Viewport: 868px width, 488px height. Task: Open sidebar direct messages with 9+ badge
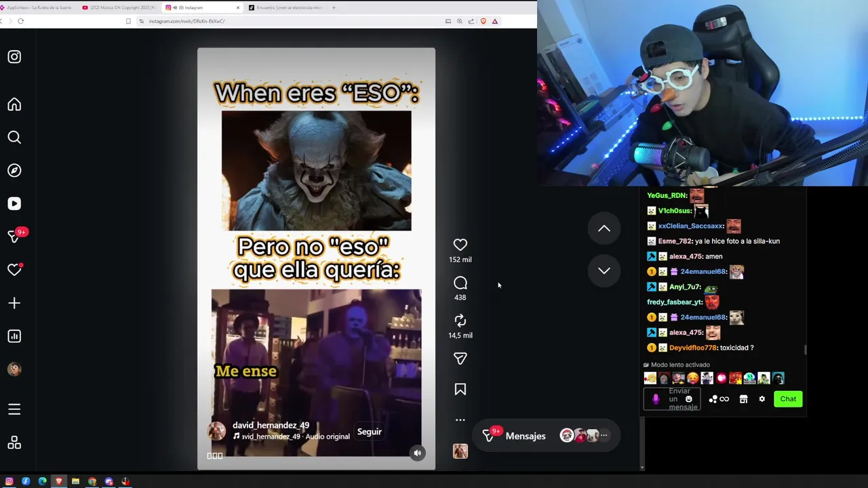tap(14, 237)
